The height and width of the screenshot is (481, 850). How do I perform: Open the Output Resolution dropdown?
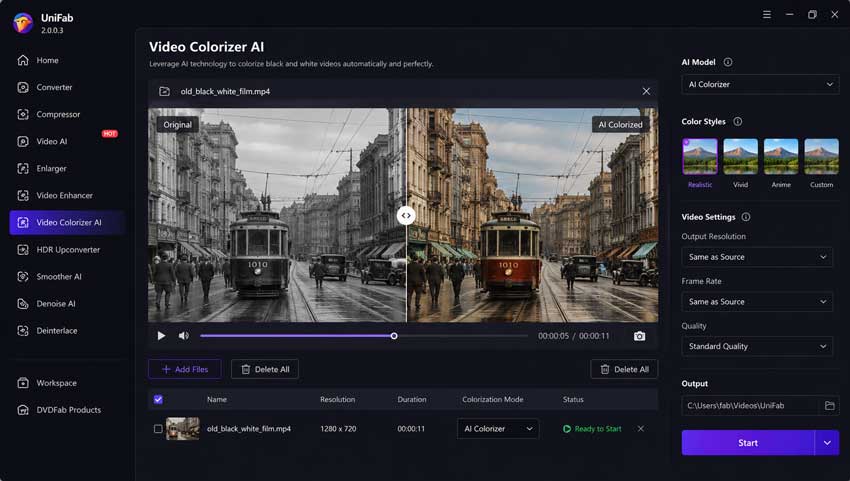click(757, 257)
